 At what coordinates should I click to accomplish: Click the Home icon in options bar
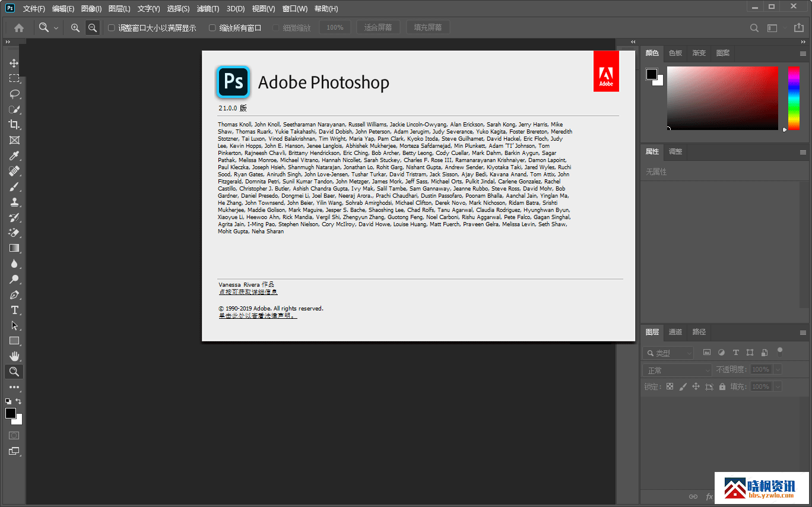(x=19, y=27)
